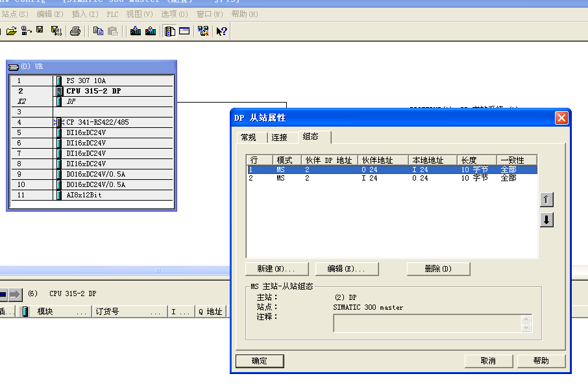Image resolution: width=588 pixels, height=387 pixels.
Task: Open the 帮助(H) menu
Action: tap(245, 14)
